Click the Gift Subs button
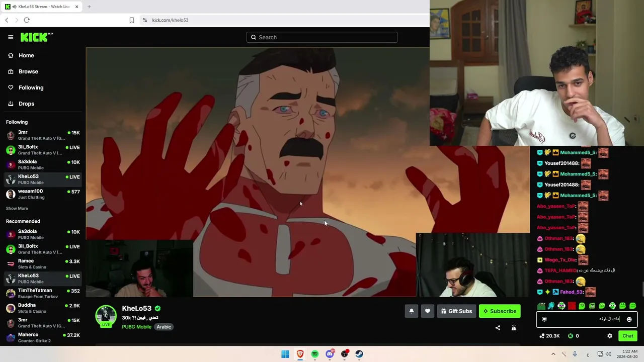This screenshot has height=362, width=644. coord(456,311)
